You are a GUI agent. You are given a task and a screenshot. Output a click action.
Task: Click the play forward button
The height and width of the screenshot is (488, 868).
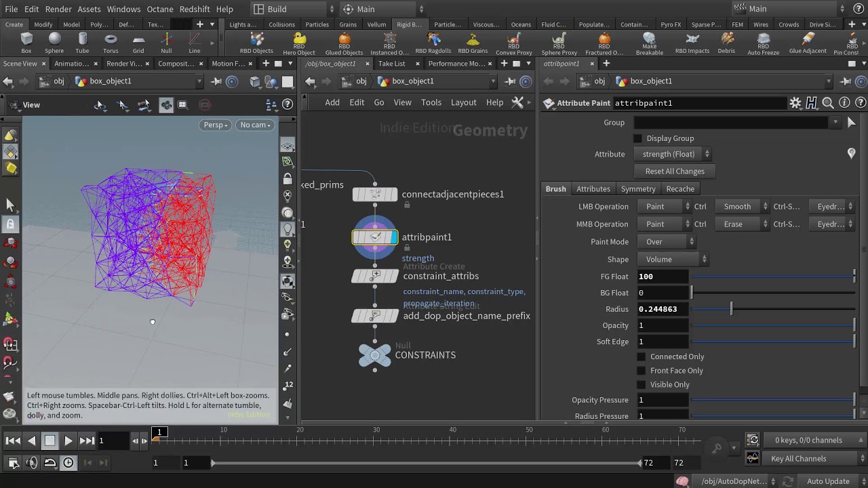point(68,441)
